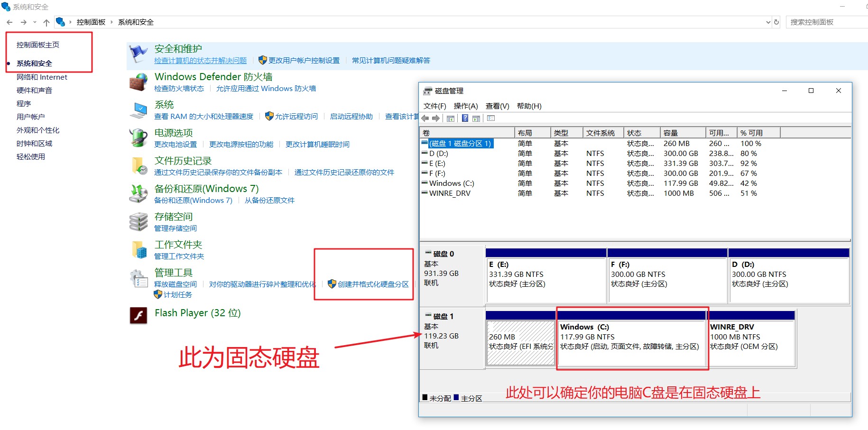The image size is (868, 430).
Task: Click the Security and Maintenance flag icon
Action: [x=138, y=54]
